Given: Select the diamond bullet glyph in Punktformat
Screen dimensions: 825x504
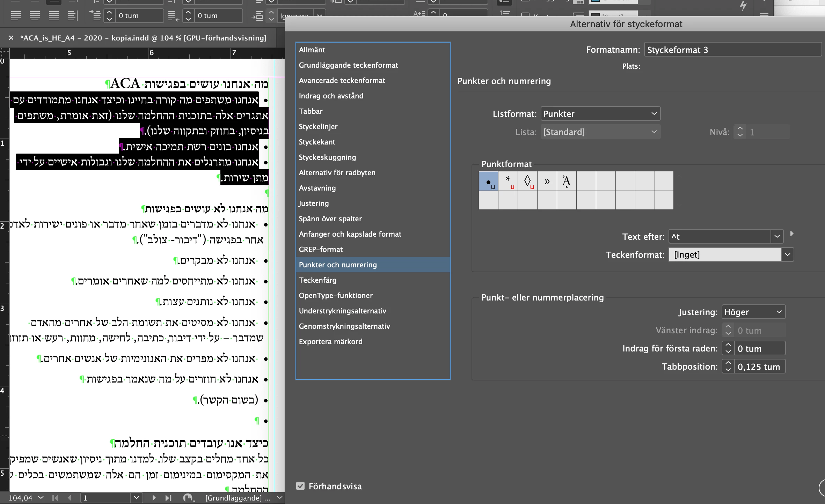Looking at the screenshot, I should [x=527, y=181].
